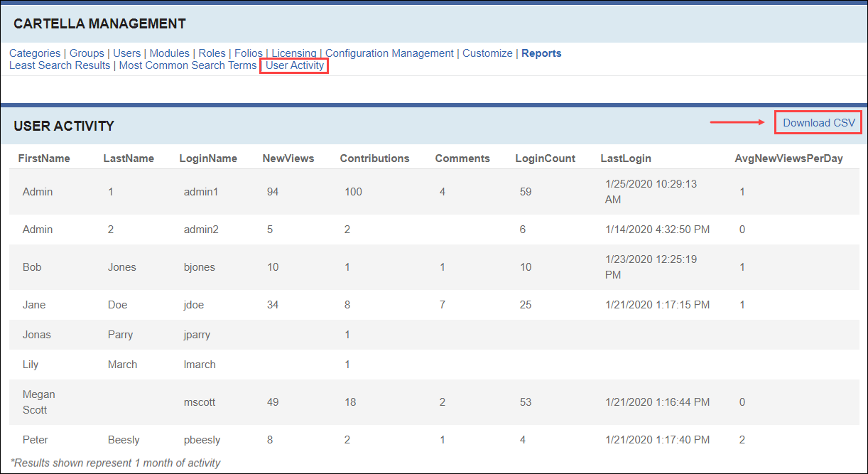Click the AvgNewViewsPerDay column header
The width and height of the screenshot is (868, 474).
[788, 158]
